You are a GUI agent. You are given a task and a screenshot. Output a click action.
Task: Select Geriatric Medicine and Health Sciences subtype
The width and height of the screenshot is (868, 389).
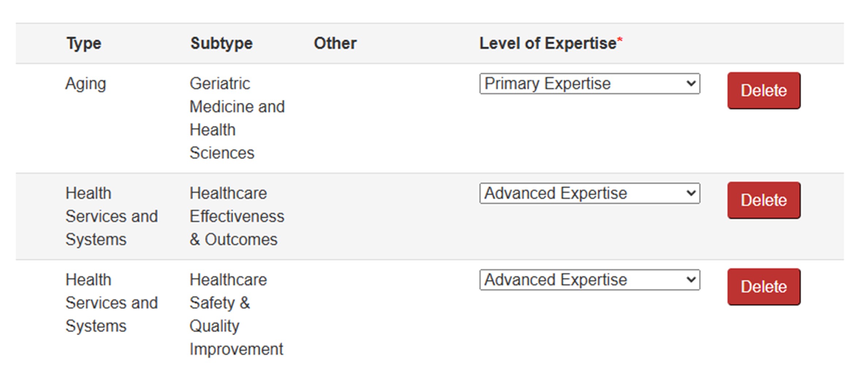(x=237, y=118)
